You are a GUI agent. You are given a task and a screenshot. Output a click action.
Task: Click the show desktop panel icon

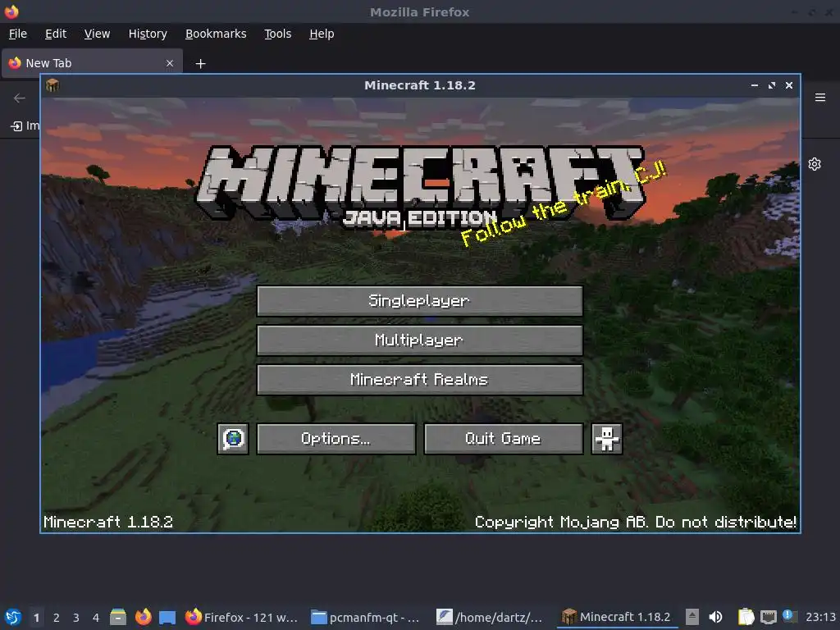(x=167, y=617)
